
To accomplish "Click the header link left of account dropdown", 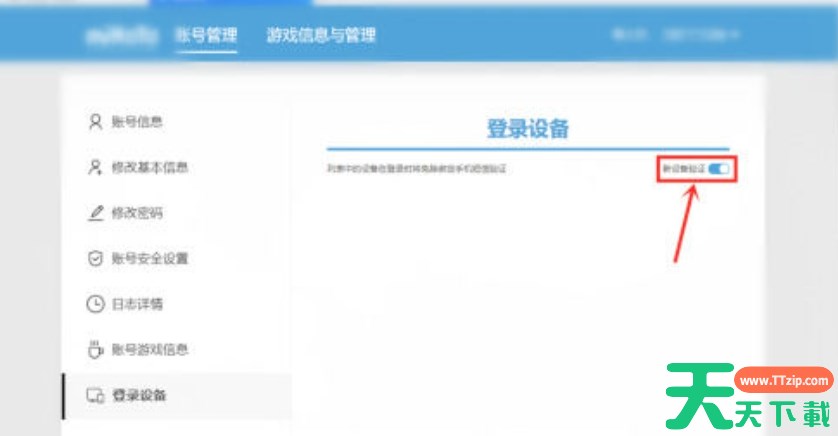I will (x=629, y=35).
